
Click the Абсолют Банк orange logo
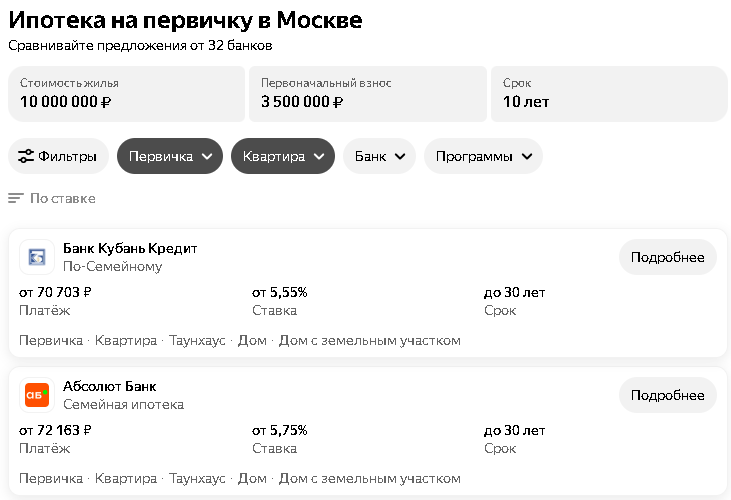pos(37,395)
